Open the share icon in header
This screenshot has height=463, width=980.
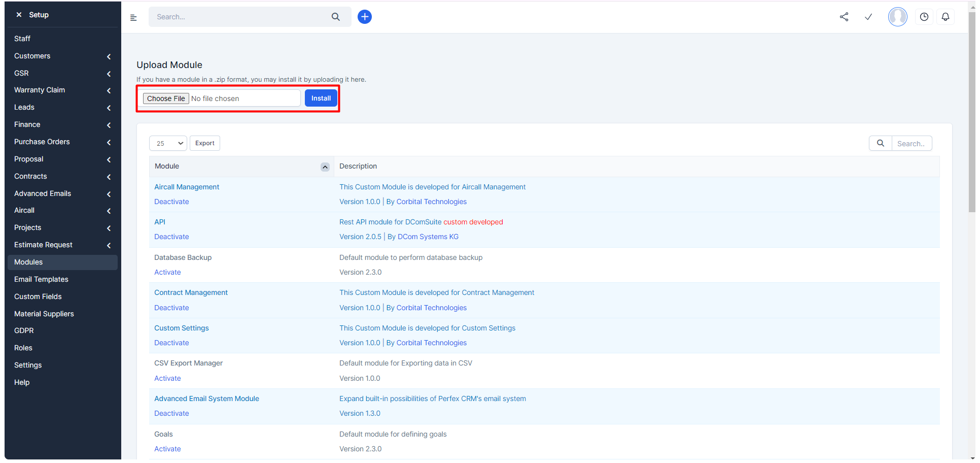(x=844, y=17)
